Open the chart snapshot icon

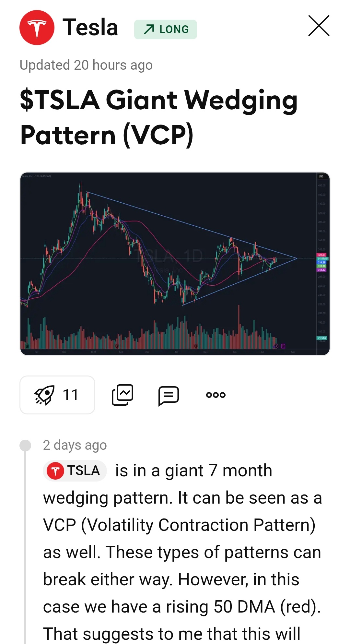(122, 395)
